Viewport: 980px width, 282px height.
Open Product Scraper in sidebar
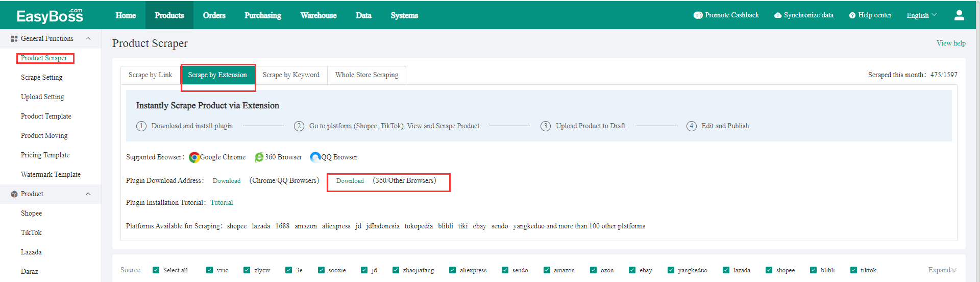pos(44,58)
